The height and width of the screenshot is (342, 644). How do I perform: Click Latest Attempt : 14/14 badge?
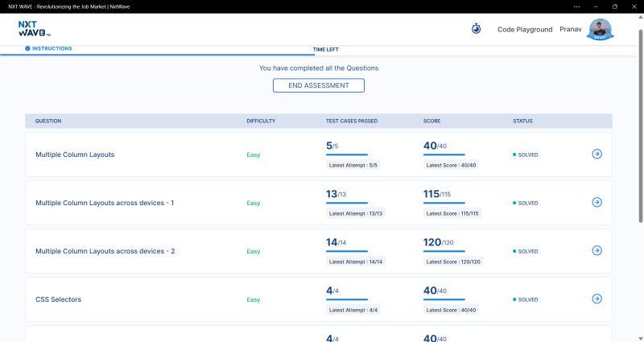pyautogui.click(x=356, y=262)
